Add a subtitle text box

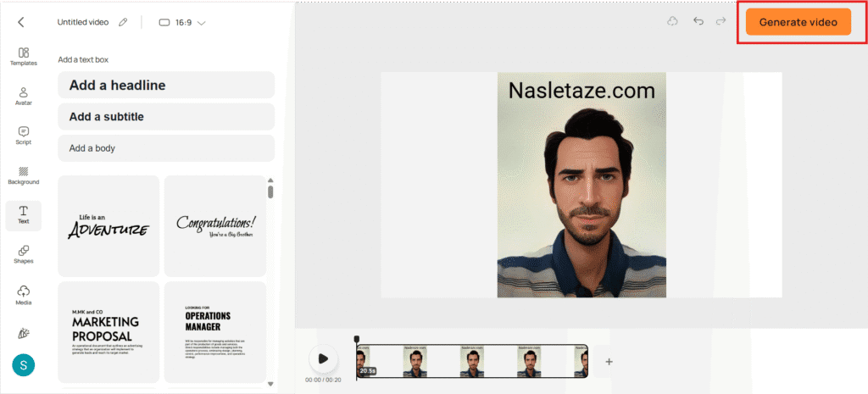(x=166, y=117)
